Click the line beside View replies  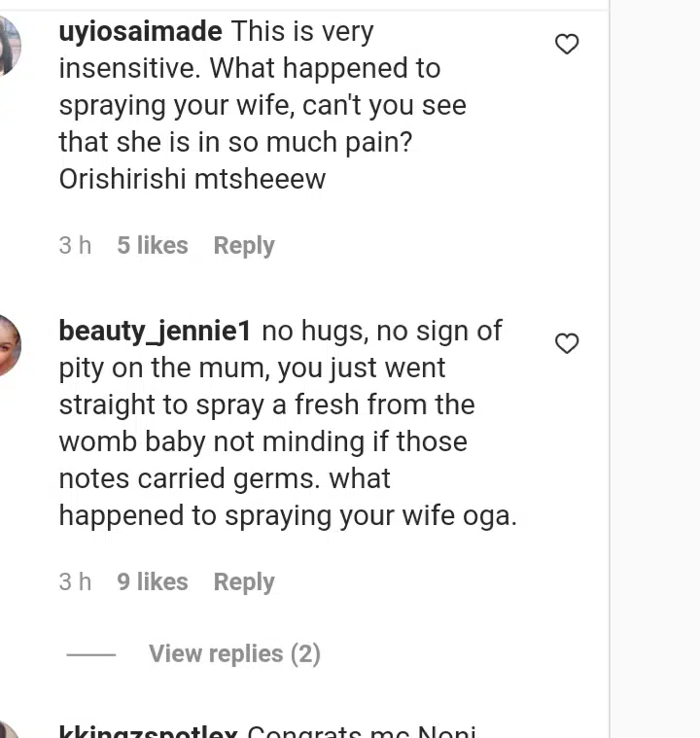(91, 654)
